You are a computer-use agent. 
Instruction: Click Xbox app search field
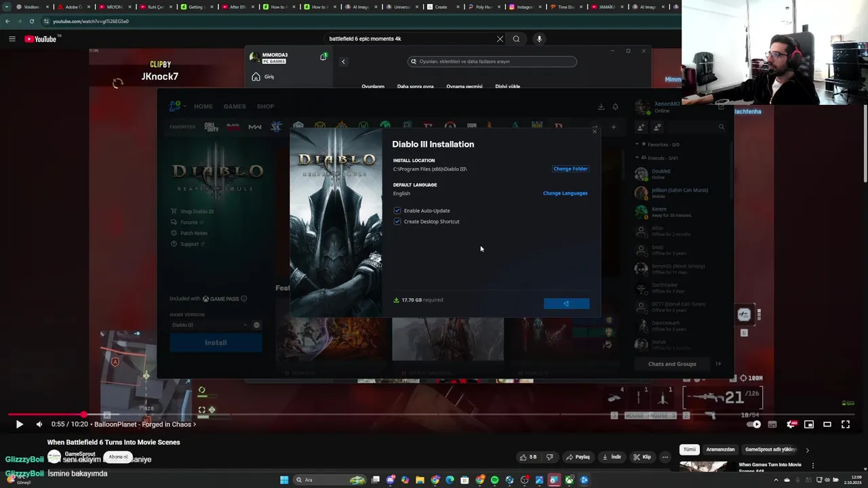(x=492, y=61)
